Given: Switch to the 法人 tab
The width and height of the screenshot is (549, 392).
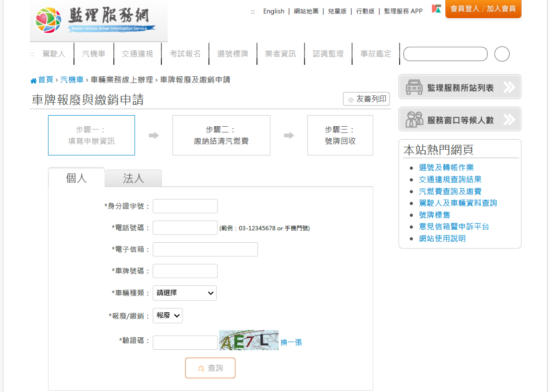Looking at the screenshot, I should coord(133,178).
